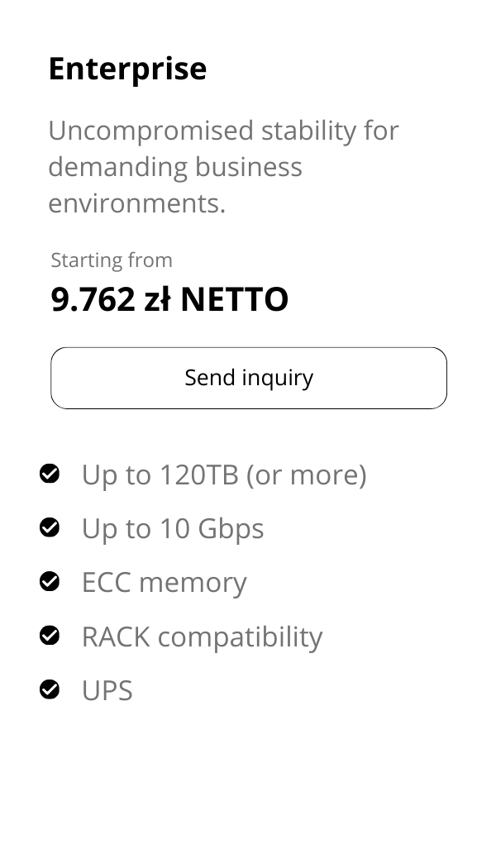Select the checkmark icon beside ECC memory
The height and width of the screenshot is (868, 496).
tap(50, 581)
